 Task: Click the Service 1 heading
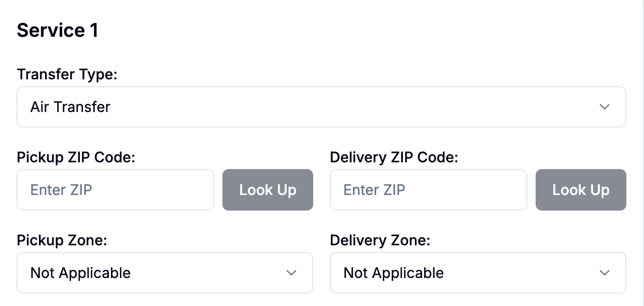point(56,30)
